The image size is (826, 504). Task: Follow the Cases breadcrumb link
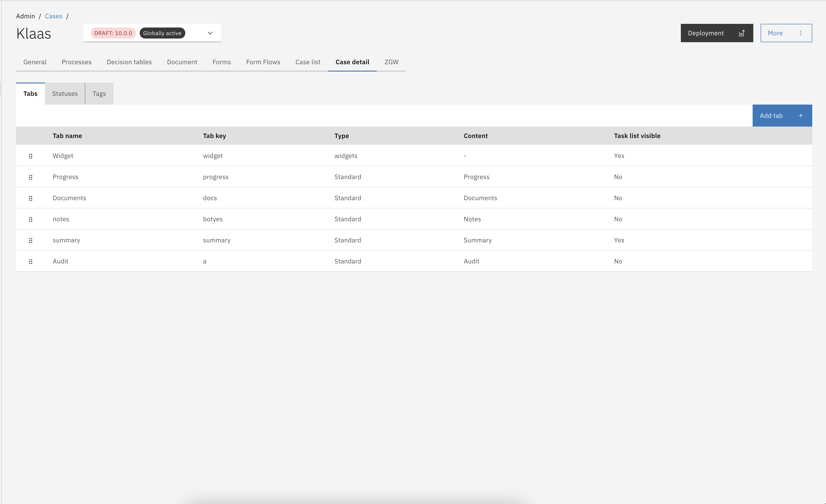pos(53,16)
